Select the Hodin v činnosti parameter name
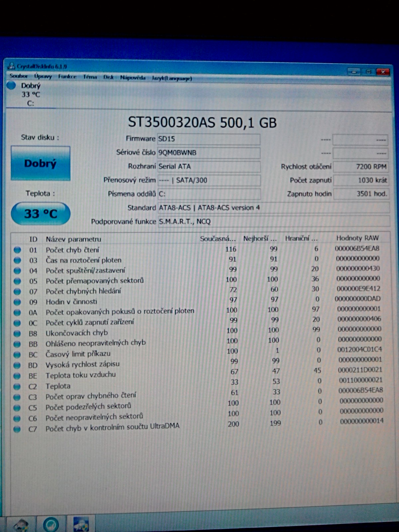 tap(71, 302)
